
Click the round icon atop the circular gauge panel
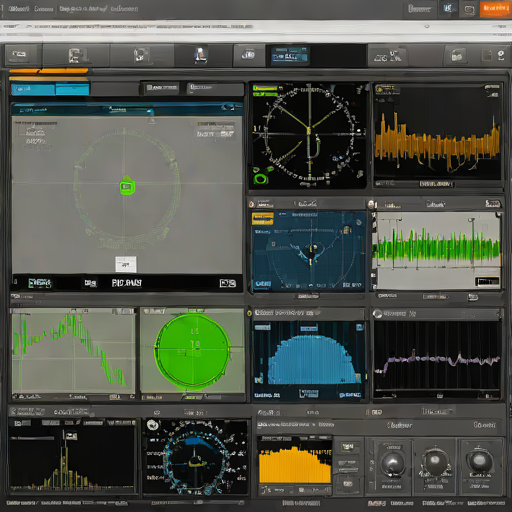152,425
